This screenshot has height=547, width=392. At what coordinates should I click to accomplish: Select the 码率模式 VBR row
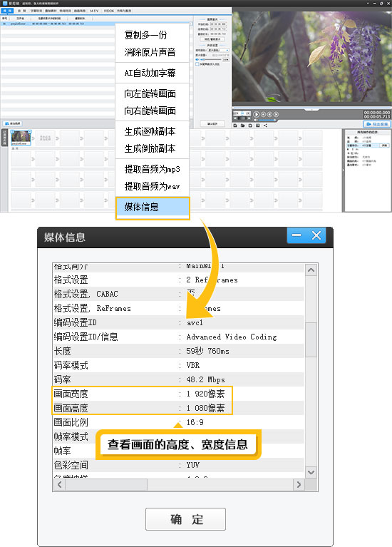179,365
